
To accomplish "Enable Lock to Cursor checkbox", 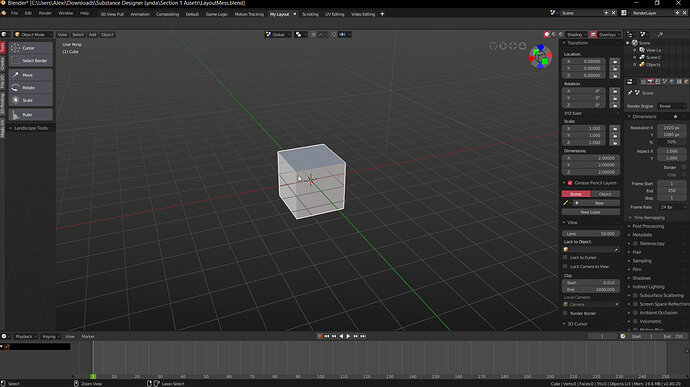I will pyautogui.click(x=565, y=258).
